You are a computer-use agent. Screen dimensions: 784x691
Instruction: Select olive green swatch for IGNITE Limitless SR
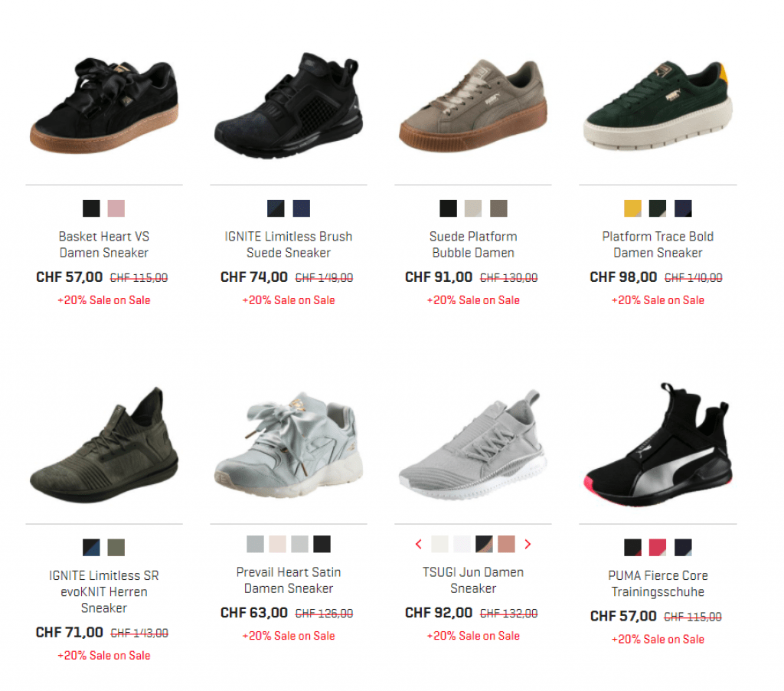[116, 548]
